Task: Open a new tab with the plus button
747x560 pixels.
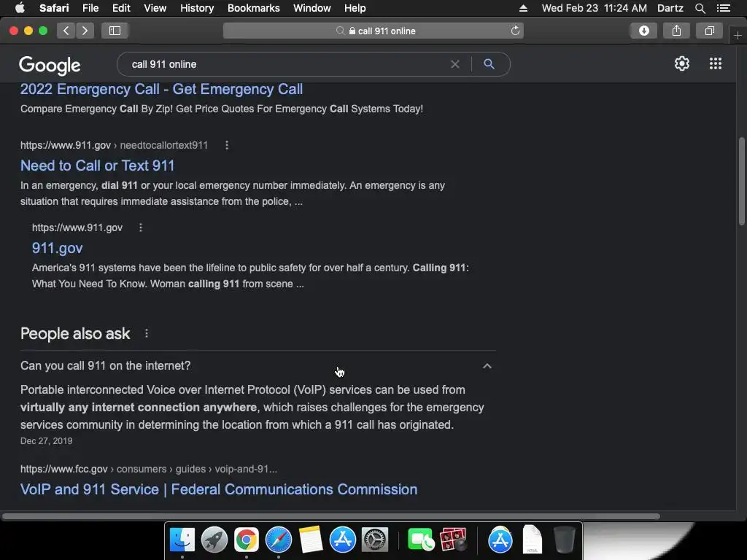Action: pyautogui.click(x=738, y=35)
